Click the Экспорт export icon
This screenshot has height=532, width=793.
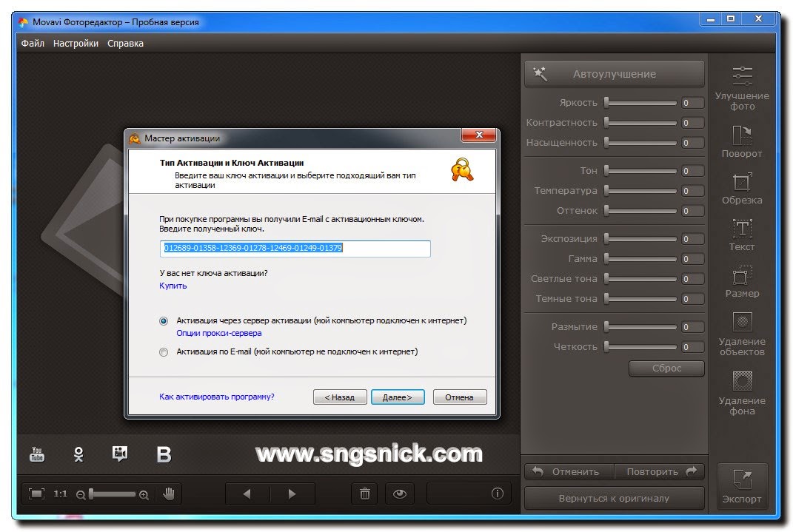click(x=742, y=486)
